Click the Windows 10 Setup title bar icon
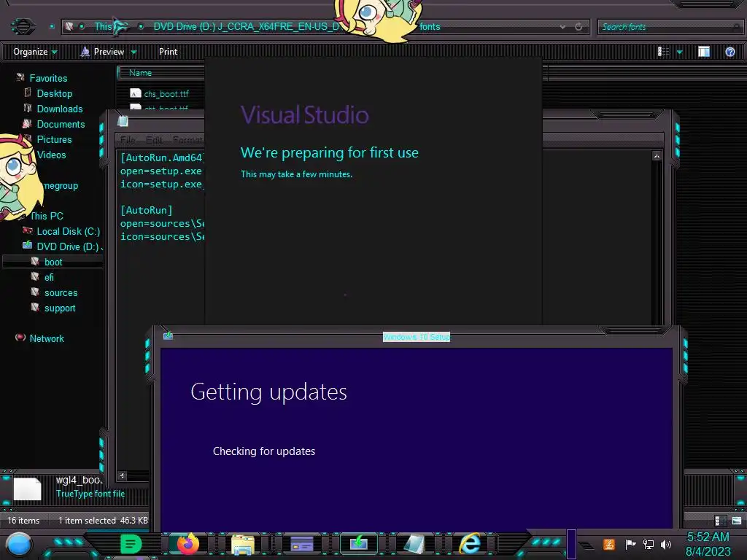This screenshot has height=560, width=747. (168, 336)
